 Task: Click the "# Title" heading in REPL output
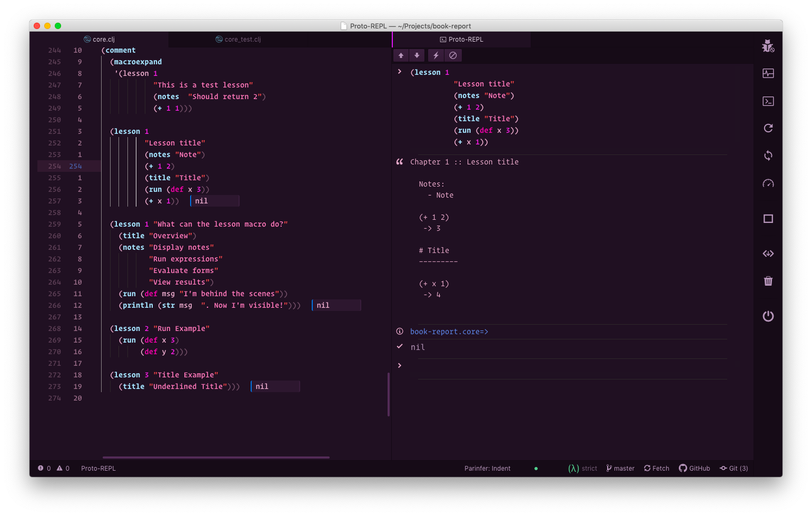434,250
